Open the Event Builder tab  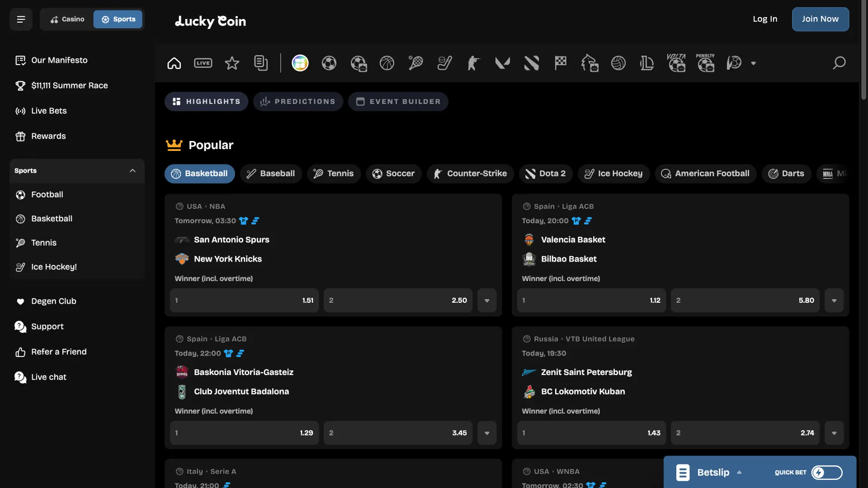398,102
